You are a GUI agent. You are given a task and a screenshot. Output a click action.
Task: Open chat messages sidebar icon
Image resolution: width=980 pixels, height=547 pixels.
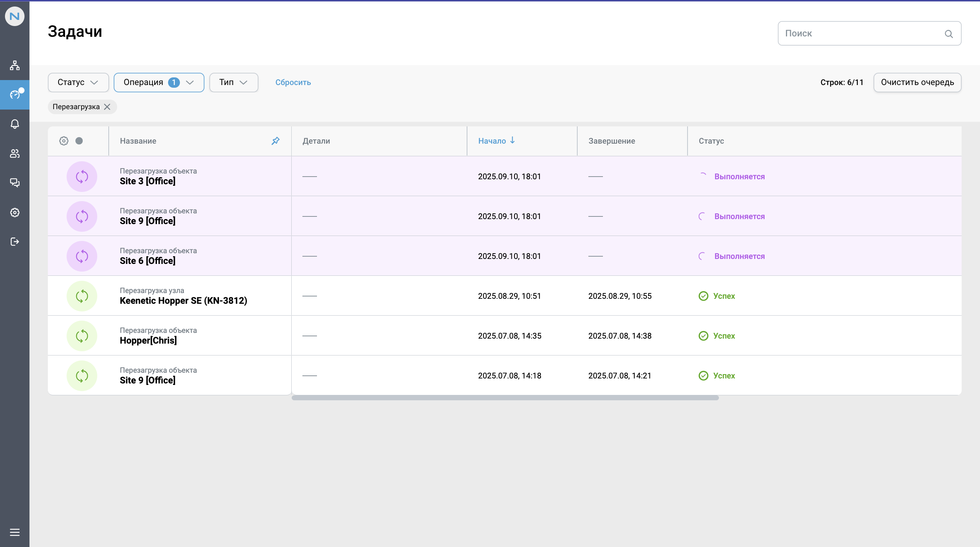[15, 183]
